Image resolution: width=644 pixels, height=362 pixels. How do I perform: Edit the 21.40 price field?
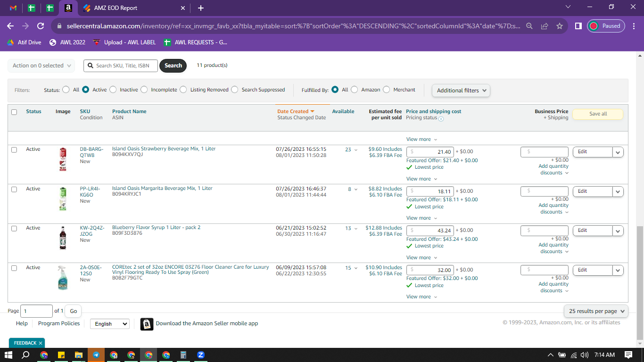[430, 152]
